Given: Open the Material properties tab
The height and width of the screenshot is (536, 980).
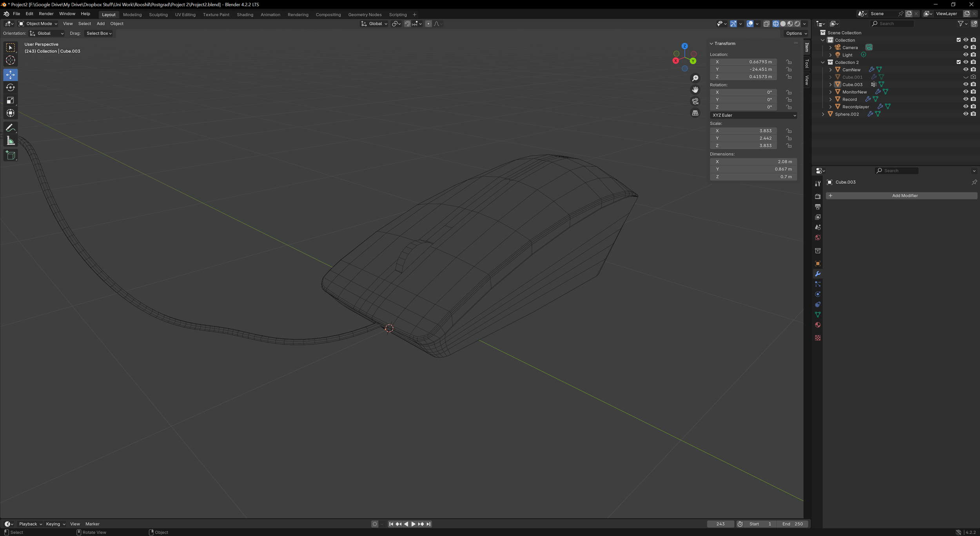Looking at the screenshot, I should coord(818,325).
